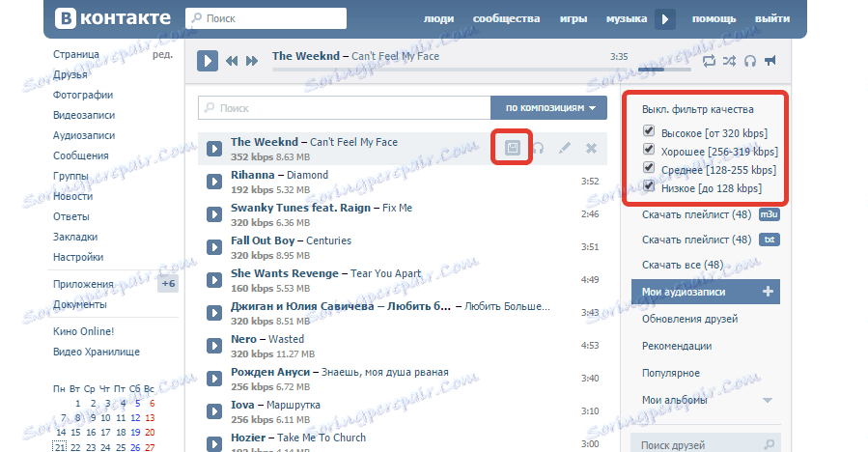Play The Weeknd – Can't Feel My Face
The height and width of the screenshot is (452, 868).
pos(214,149)
